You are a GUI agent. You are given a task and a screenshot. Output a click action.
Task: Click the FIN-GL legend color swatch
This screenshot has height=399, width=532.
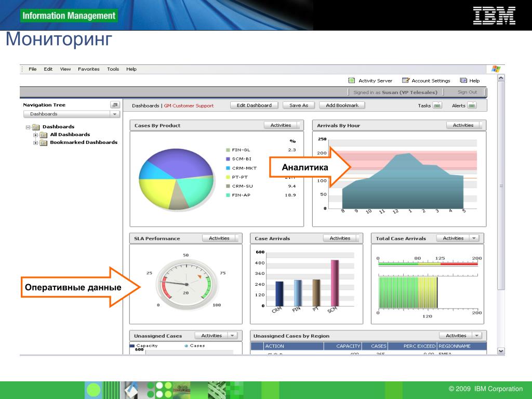click(x=228, y=150)
